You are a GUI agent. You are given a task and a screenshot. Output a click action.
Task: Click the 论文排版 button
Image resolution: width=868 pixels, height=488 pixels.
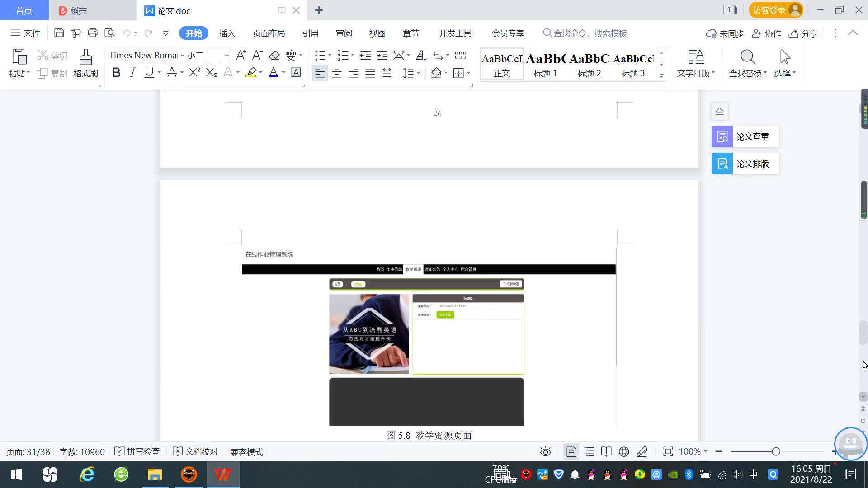coord(745,164)
